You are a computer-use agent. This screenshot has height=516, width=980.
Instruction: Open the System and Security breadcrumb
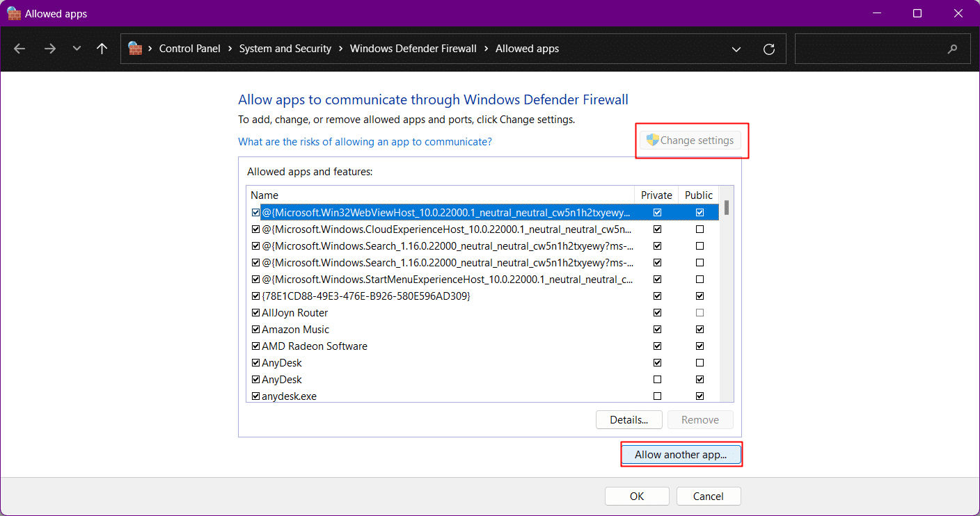pos(285,49)
